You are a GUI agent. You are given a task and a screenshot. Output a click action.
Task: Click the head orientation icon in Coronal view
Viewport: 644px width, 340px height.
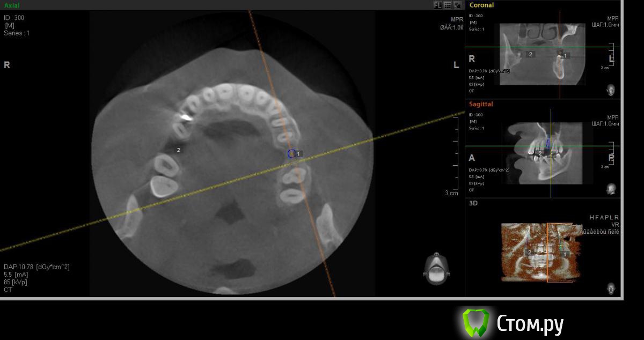point(611,89)
